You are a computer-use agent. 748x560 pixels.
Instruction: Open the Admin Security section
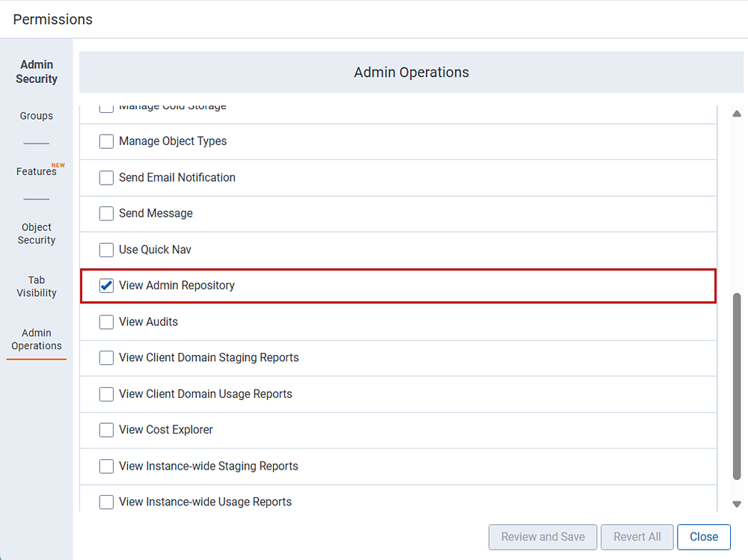[x=36, y=72]
